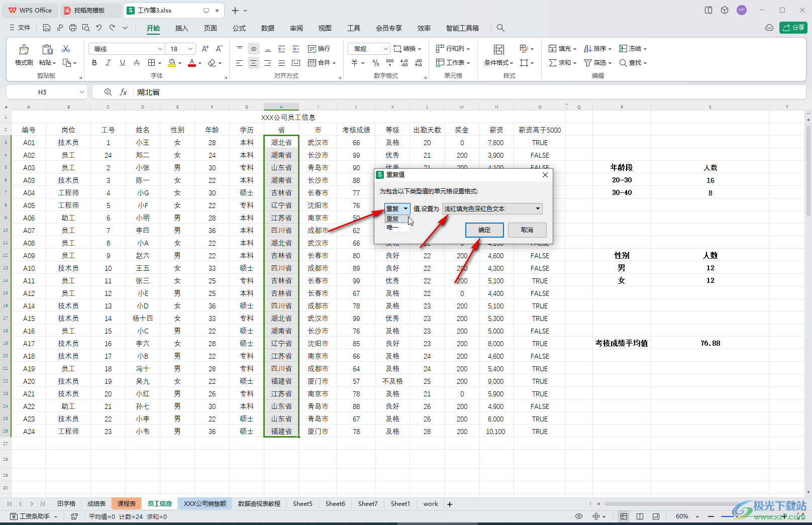
Task: Click the Save icon in quick toolbar
Action: point(46,28)
